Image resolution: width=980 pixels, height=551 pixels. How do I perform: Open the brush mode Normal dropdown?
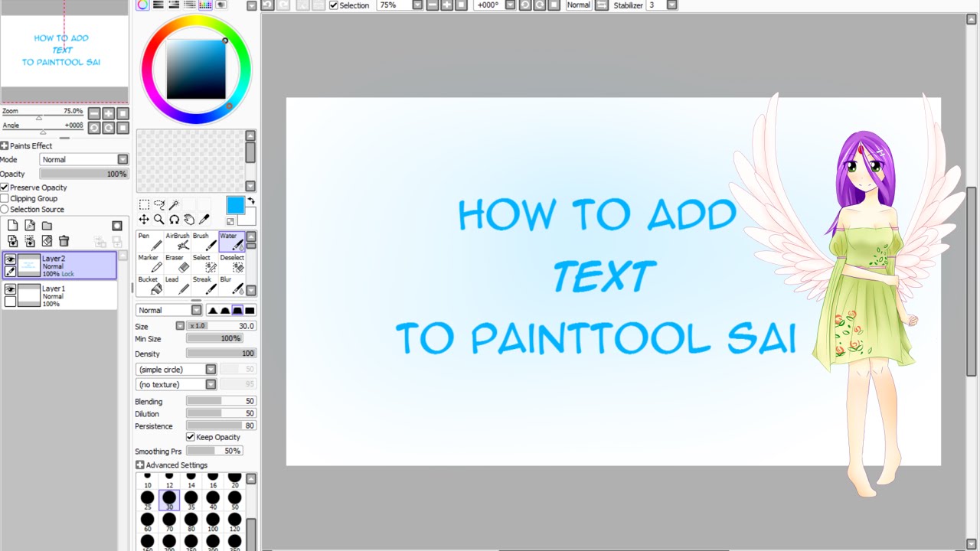pyautogui.click(x=168, y=310)
